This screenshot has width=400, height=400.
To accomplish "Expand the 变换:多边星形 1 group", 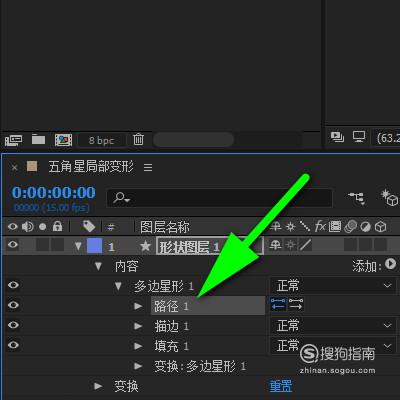I will 138,366.
